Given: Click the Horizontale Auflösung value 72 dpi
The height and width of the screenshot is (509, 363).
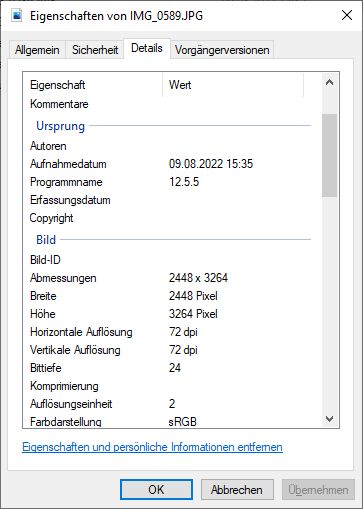Looking at the screenshot, I should click(183, 332).
